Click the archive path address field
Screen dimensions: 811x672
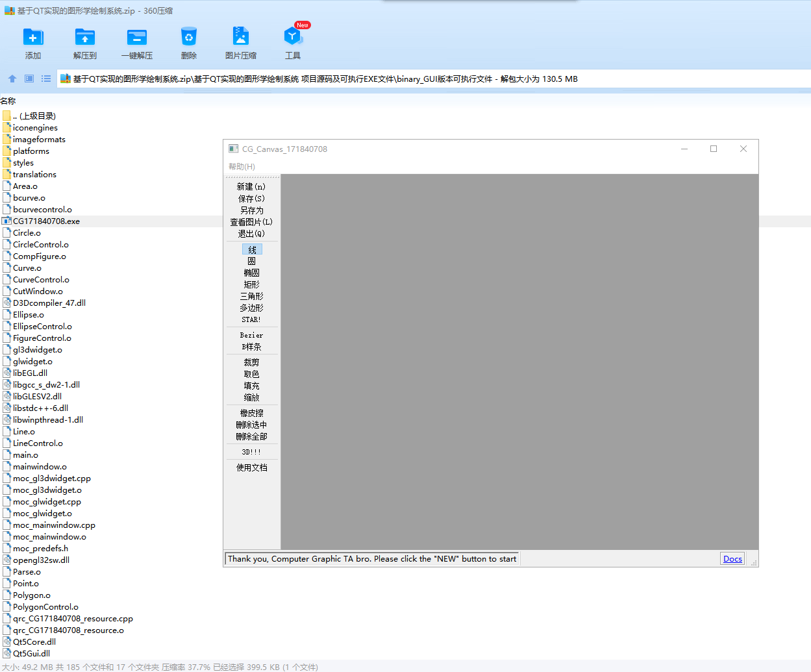tap(434, 79)
